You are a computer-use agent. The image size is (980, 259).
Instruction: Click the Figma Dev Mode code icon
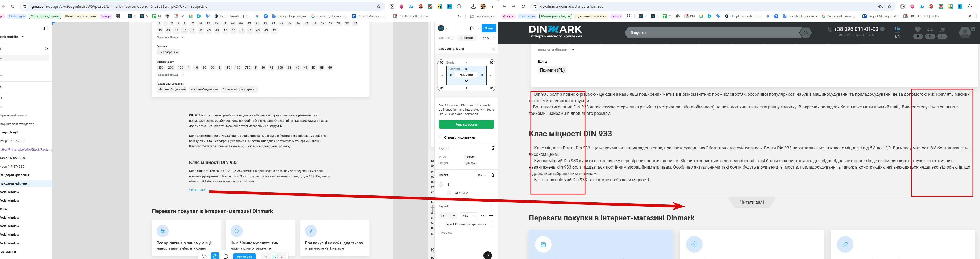pos(282,256)
